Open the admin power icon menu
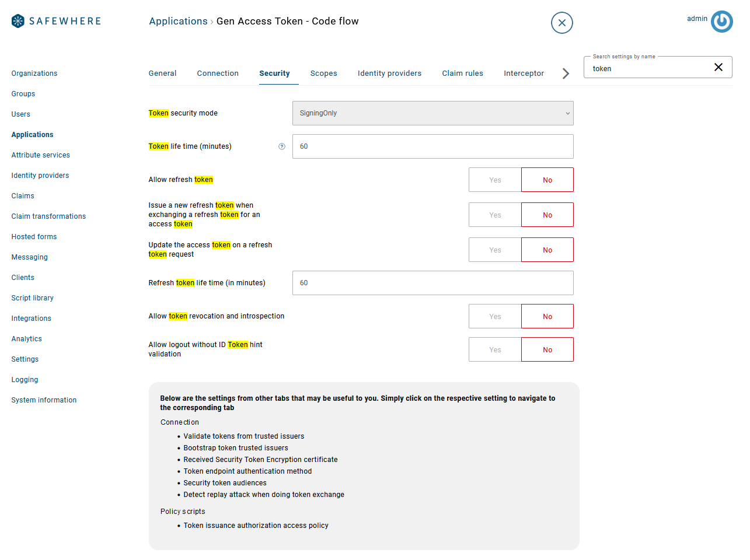Image resolution: width=750 pixels, height=560 pixels. pyautogui.click(x=721, y=22)
